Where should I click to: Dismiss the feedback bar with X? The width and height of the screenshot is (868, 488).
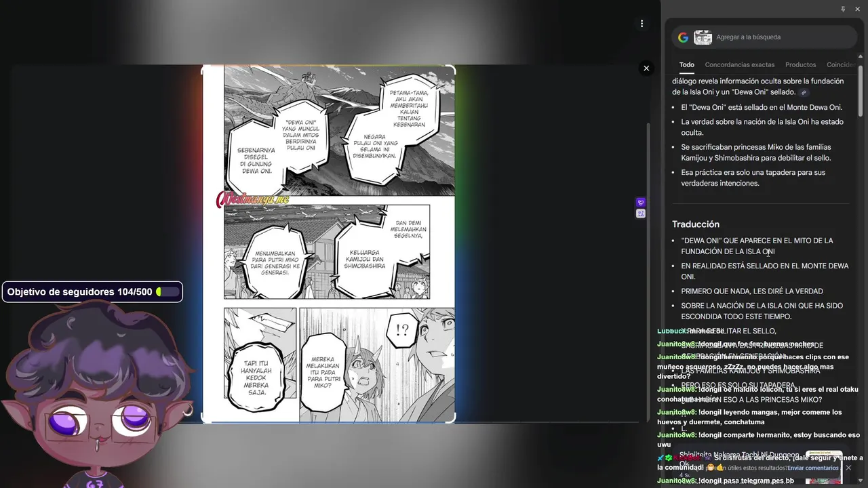pos(848,468)
